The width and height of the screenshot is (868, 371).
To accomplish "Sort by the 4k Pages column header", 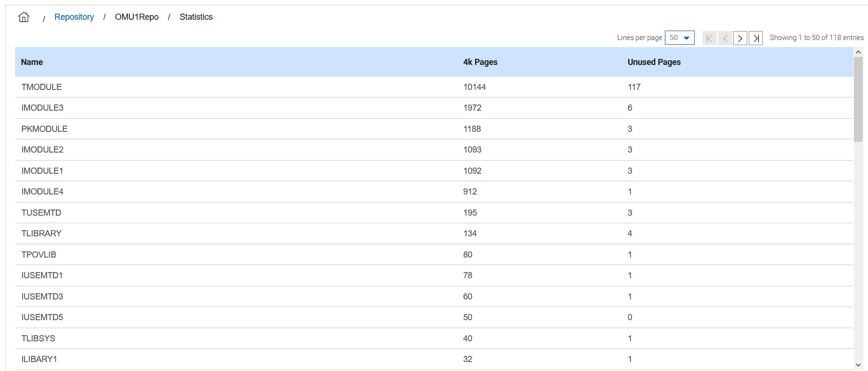I will (480, 62).
